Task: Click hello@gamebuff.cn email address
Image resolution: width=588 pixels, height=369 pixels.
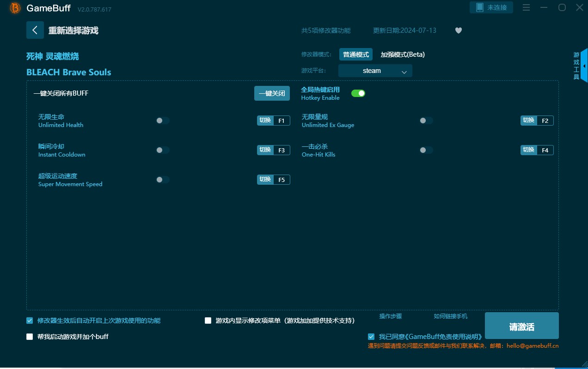Action: [x=533, y=346]
